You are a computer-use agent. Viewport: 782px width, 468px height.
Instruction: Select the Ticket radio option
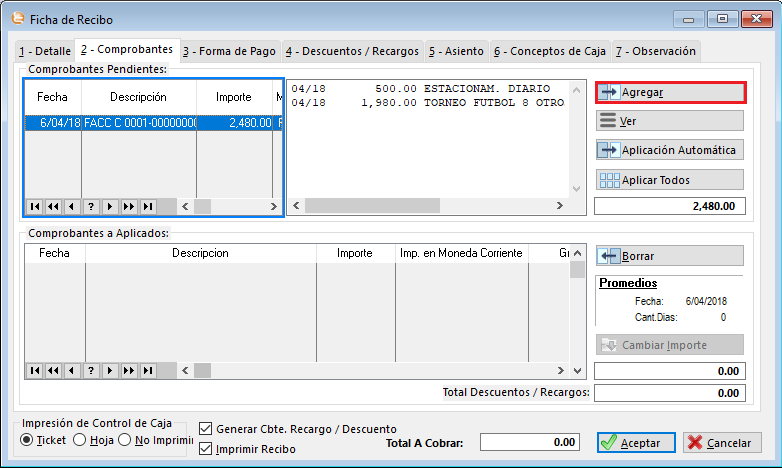pos(28,440)
